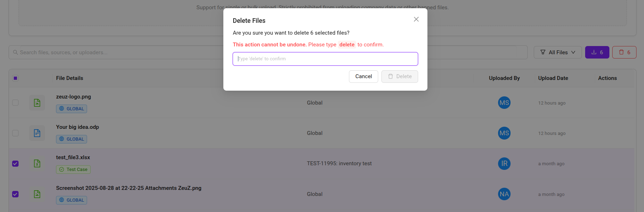
Task: Click Cancel in the delete dialog
Action: pyautogui.click(x=363, y=76)
